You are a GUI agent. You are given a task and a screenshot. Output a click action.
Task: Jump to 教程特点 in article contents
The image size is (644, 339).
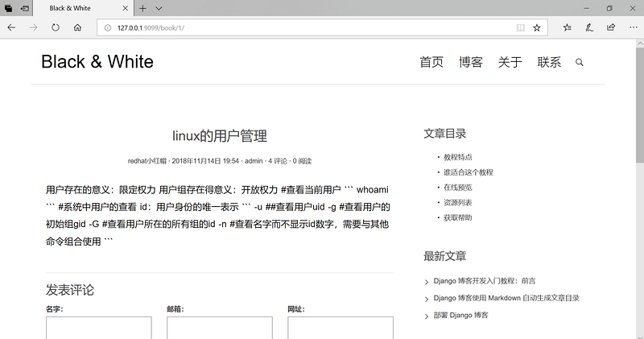pos(457,157)
